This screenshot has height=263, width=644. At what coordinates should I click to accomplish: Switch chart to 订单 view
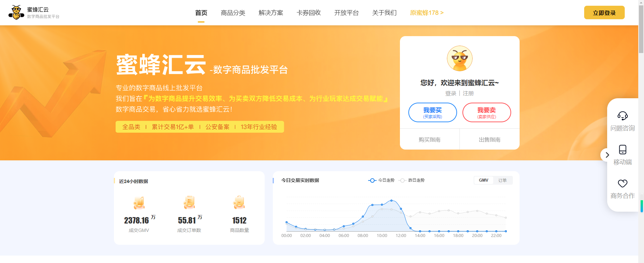point(502,180)
